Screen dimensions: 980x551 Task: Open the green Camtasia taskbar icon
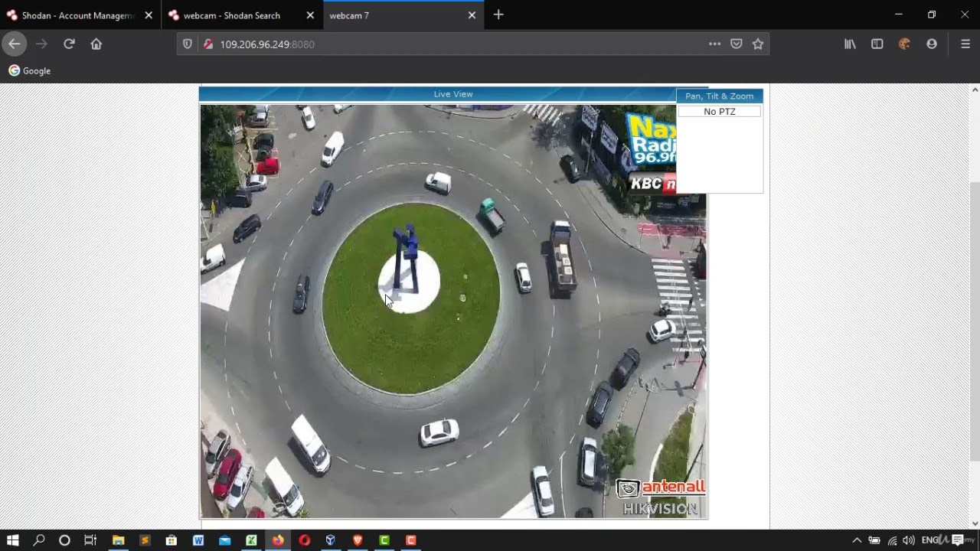(384, 540)
